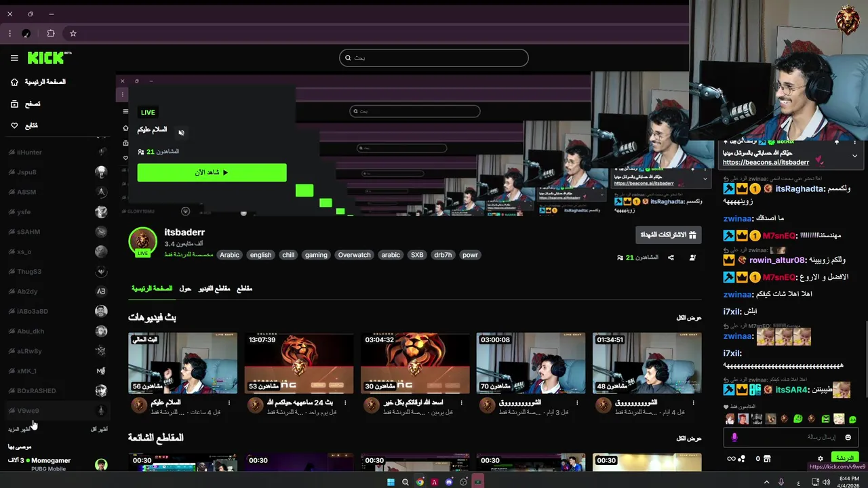868x488 pixels.
Task: Click the purple microphone icon in chat box
Action: (734, 437)
